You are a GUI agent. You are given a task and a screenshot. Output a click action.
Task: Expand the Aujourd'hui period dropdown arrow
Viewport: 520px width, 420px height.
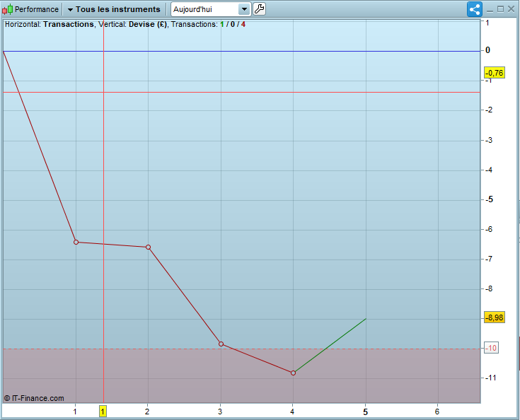244,9
